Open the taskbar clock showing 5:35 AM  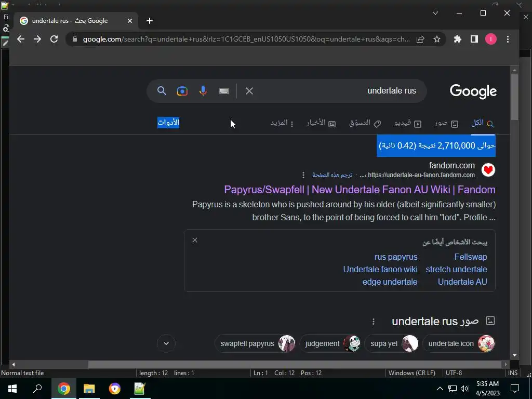[487, 389]
